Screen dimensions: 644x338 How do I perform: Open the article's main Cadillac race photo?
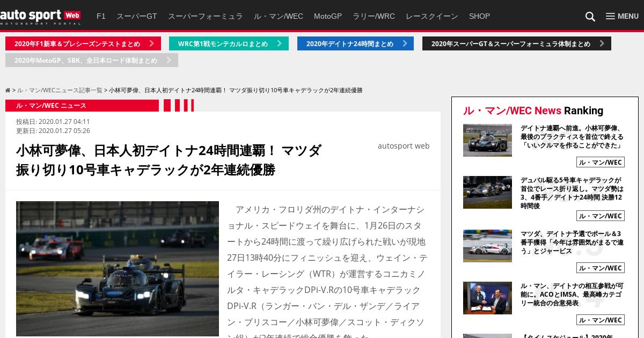[x=118, y=269]
